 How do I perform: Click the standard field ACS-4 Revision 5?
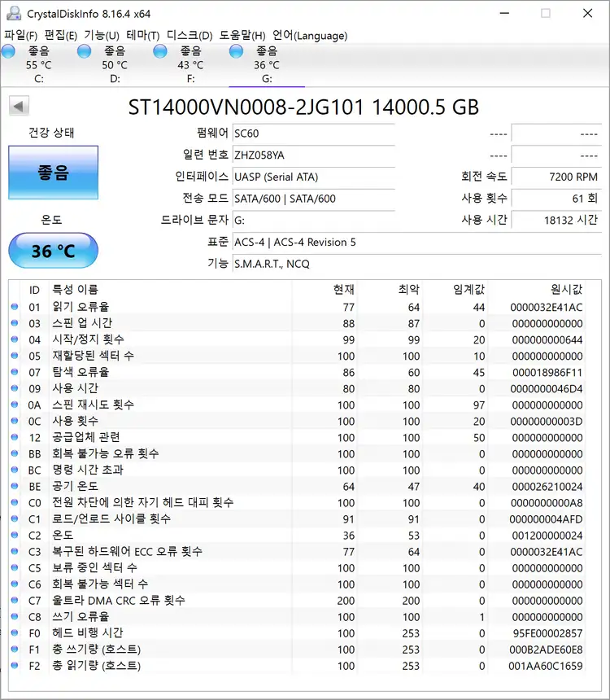[x=416, y=243]
